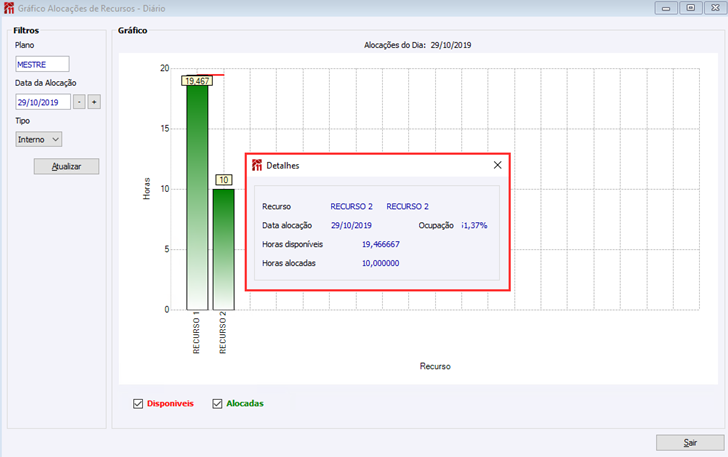Screen dimensions: 728x457
Task: Click the 10 bar value label
Action: point(224,180)
